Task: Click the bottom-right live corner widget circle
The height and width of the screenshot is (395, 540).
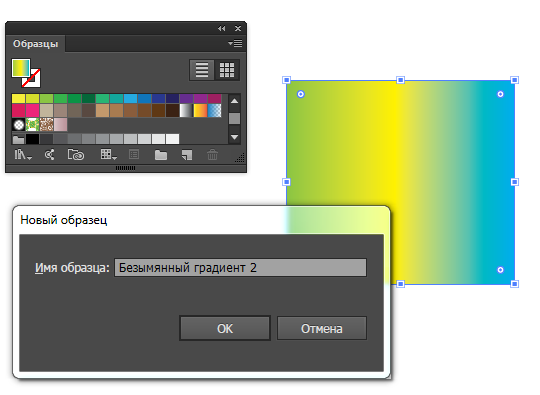Action: click(x=500, y=270)
